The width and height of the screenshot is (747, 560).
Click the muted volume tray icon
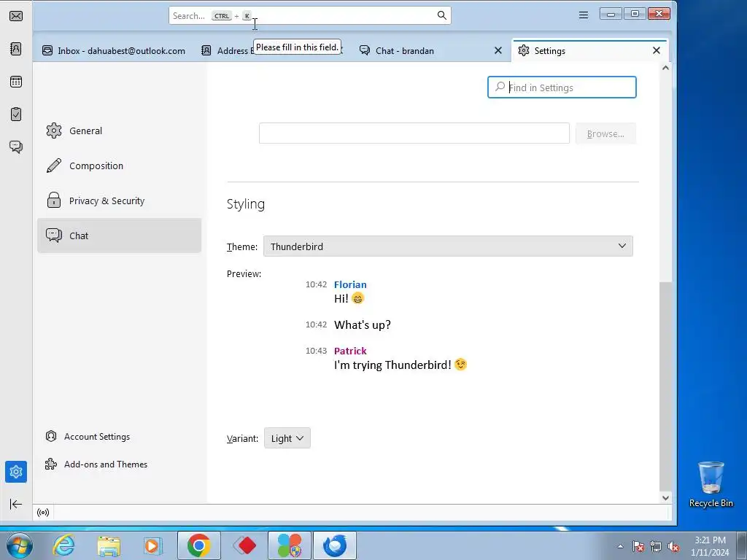(x=673, y=546)
